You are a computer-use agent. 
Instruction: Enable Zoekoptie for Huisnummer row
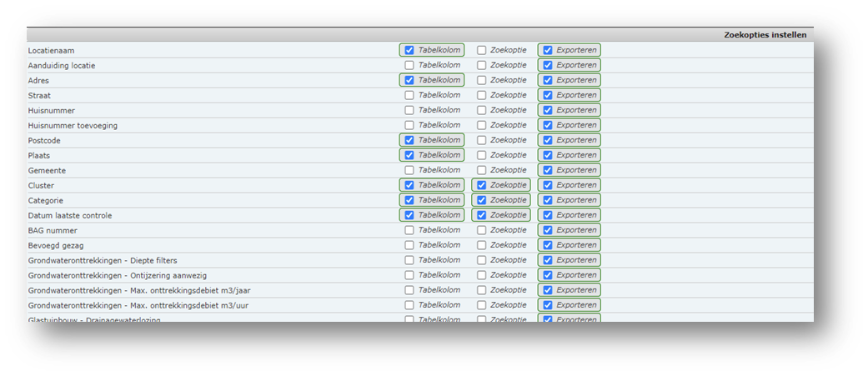point(481,110)
